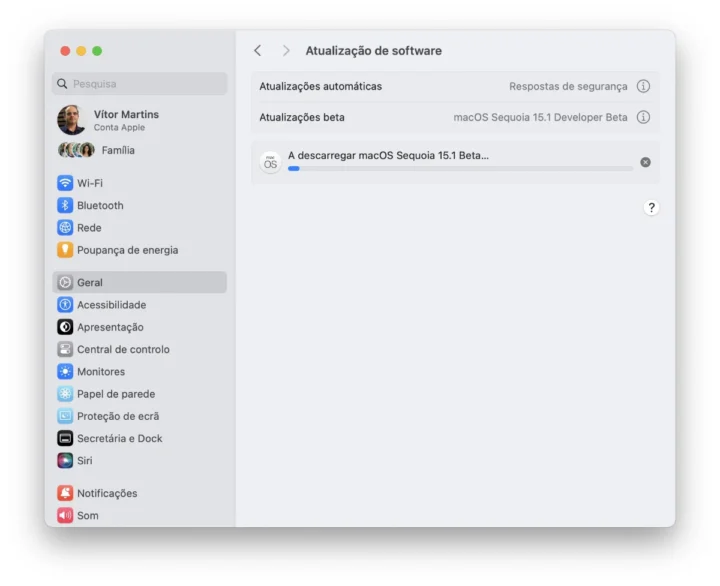
Task: Click the Atualizações automáticas label
Action: (x=321, y=86)
